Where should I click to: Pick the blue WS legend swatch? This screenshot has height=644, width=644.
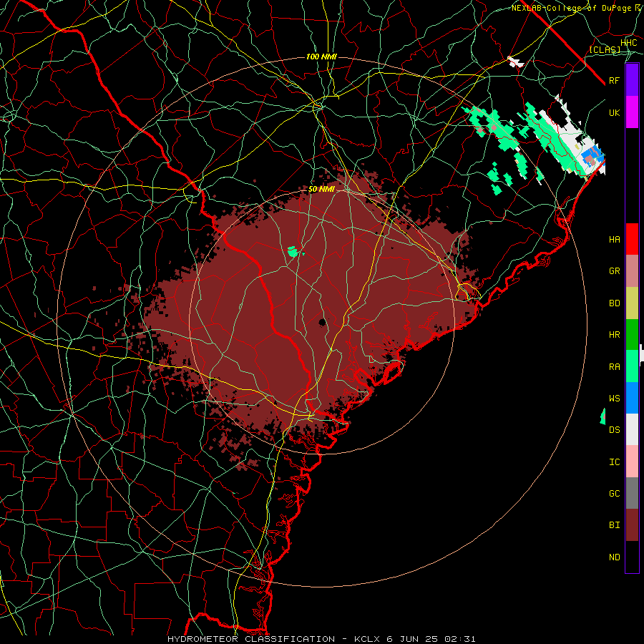pos(632,398)
